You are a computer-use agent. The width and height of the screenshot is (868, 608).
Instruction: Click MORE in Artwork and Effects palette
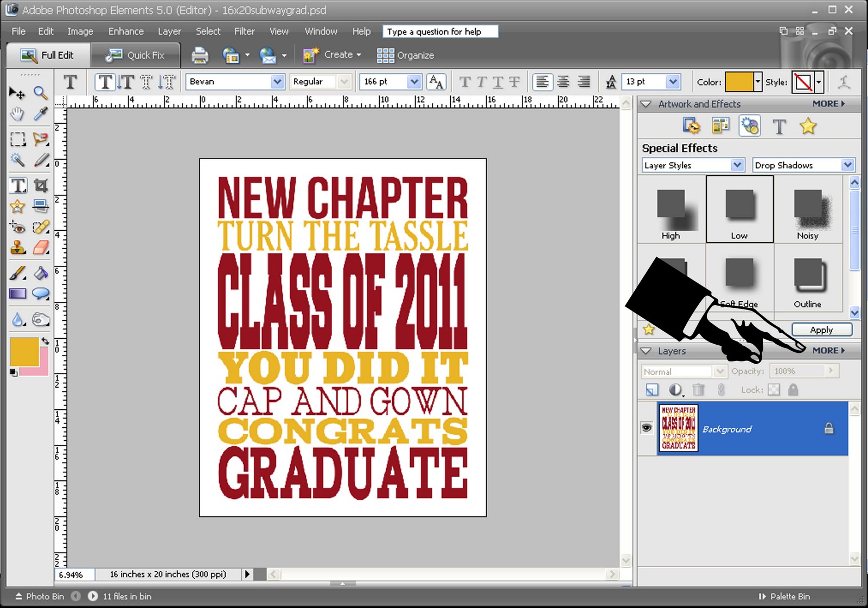click(828, 104)
